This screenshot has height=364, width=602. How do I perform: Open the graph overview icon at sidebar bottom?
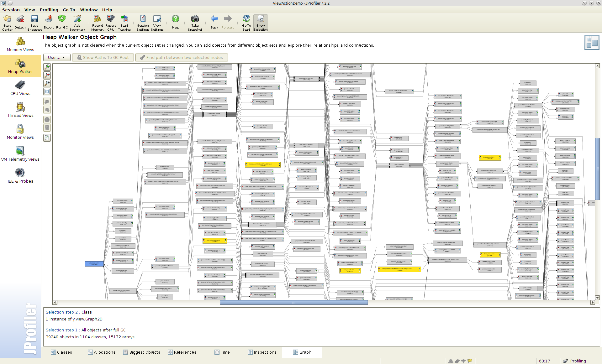[x=47, y=138]
